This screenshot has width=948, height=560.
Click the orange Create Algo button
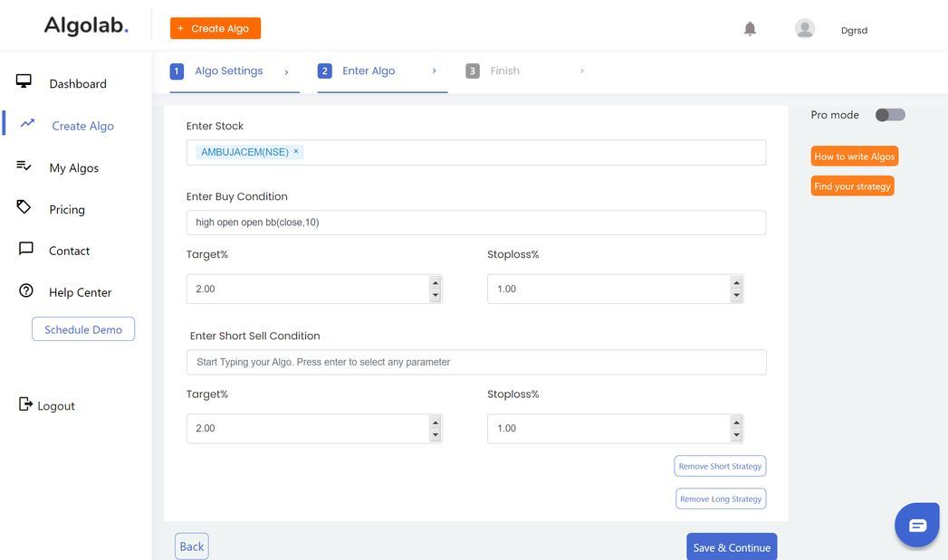215,28
